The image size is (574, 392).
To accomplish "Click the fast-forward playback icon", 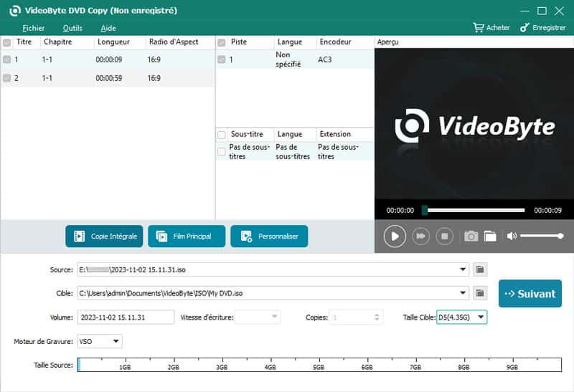I will coord(421,236).
